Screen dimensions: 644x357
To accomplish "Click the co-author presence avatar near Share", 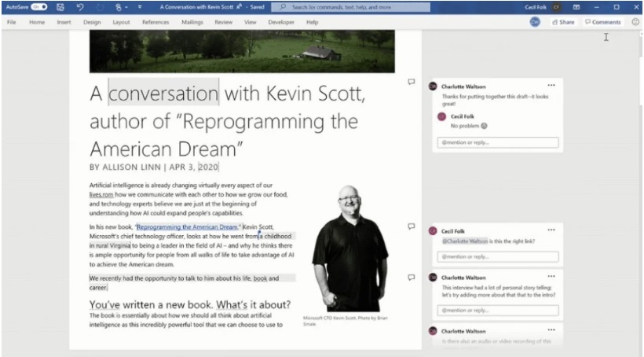I will [x=535, y=22].
